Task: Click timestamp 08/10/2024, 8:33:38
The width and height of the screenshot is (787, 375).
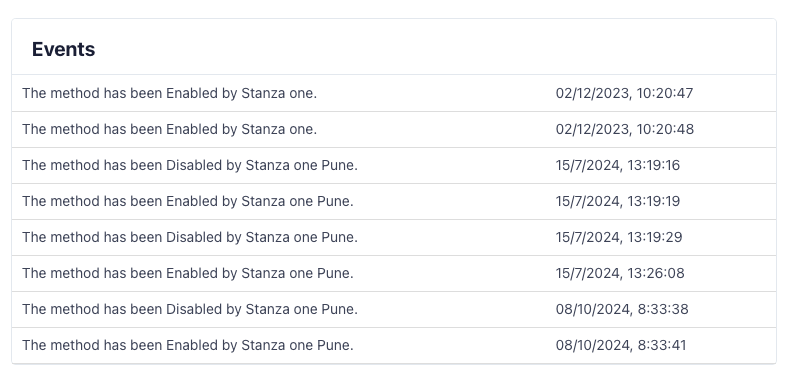Action: pyautogui.click(x=622, y=310)
